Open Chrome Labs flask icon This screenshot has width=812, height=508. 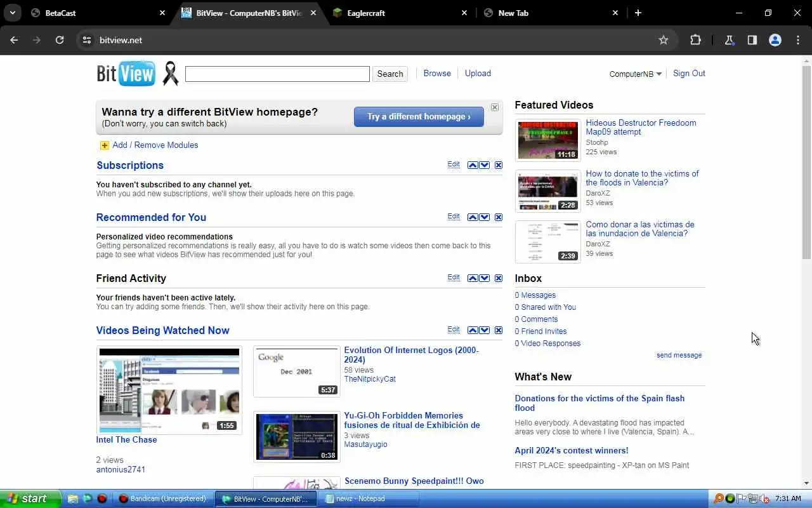[x=729, y=40]
